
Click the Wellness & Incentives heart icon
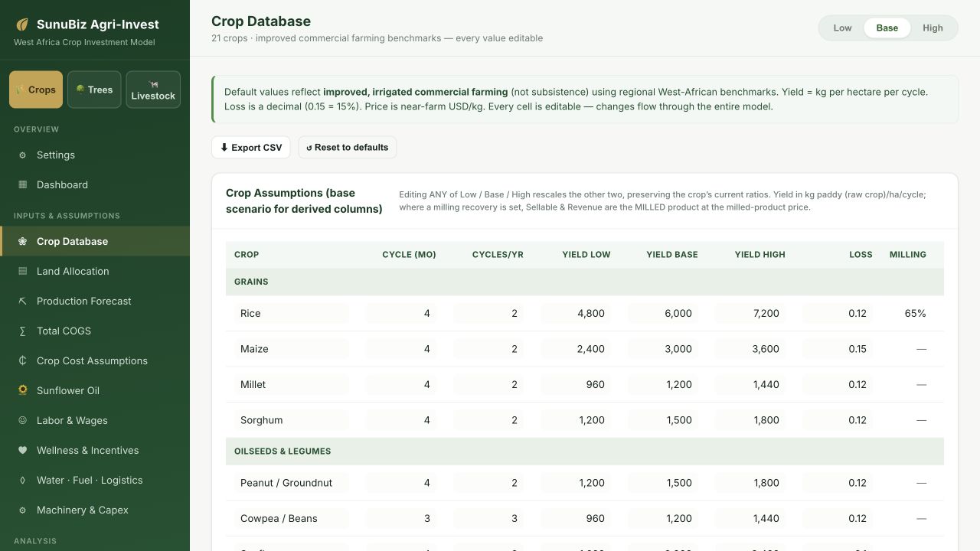click(x=22, y=451)
